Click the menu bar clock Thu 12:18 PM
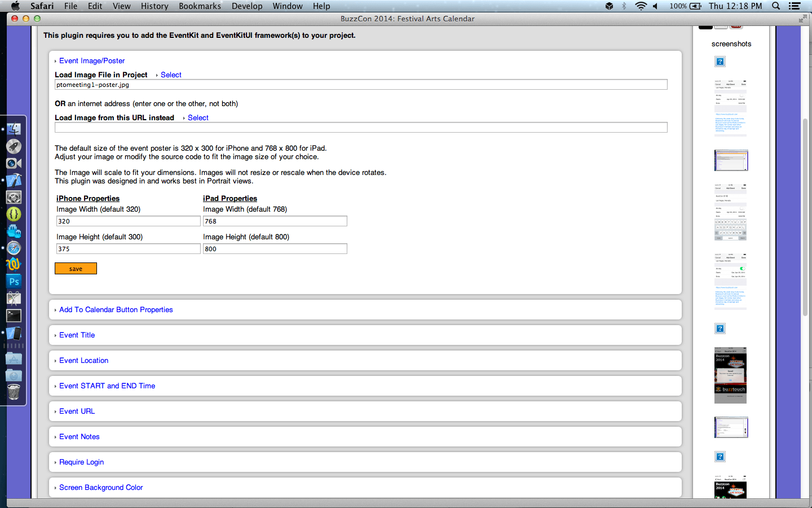 pyautogui.click(x=735, y=6)
